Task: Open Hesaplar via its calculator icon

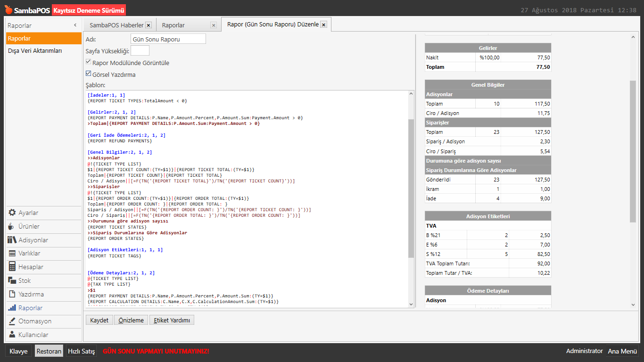Action: coord(12,267)
